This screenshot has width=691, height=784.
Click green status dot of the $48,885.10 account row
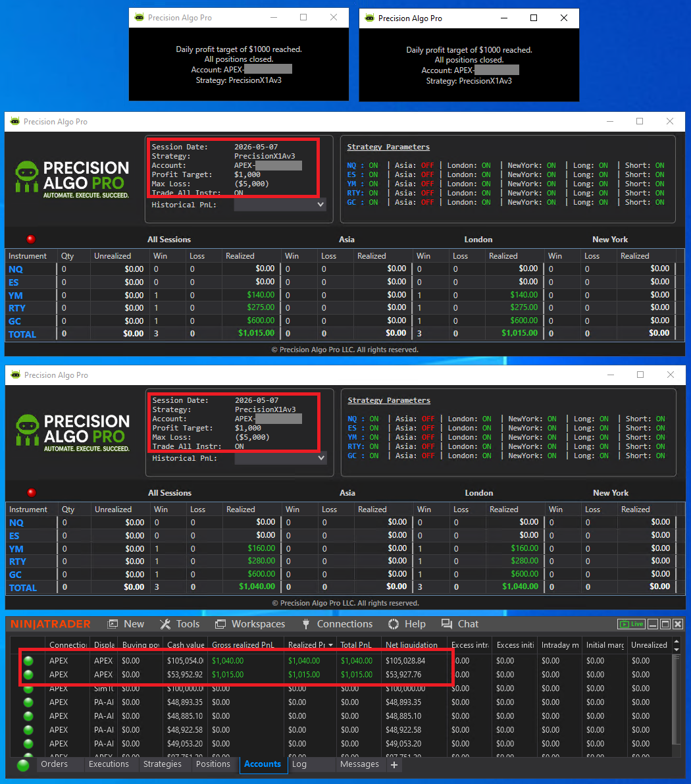(x=28, y=716)
